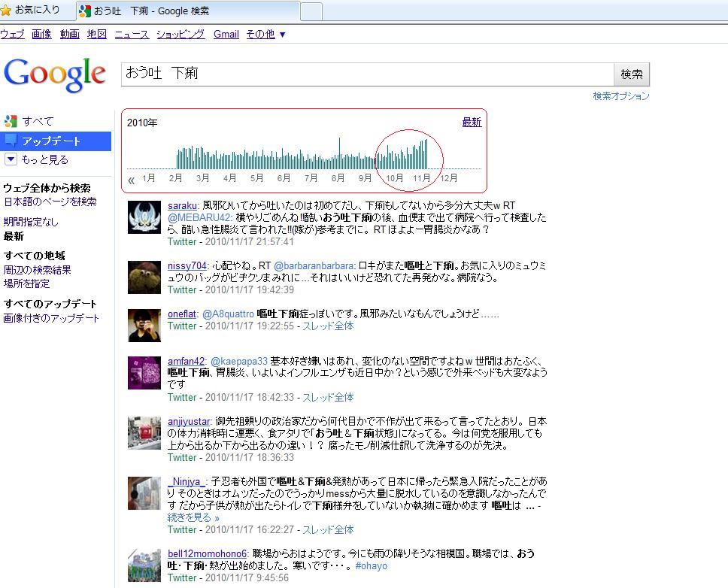Image resolution: width=728 pixels, height=588 pixels.
Task: Select 日本語のページを検索 filter
Action: pos(50,202)
